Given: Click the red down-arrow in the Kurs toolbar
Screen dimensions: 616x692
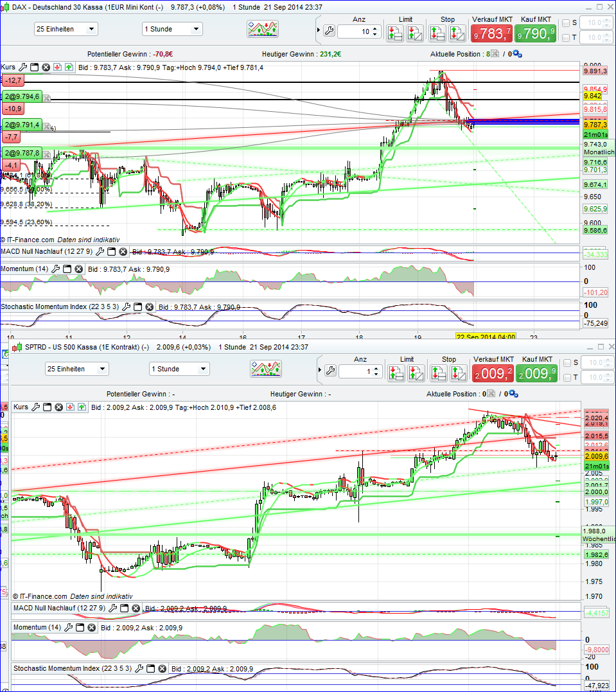Looking at the screenshot, I should (x=57, y=66).
